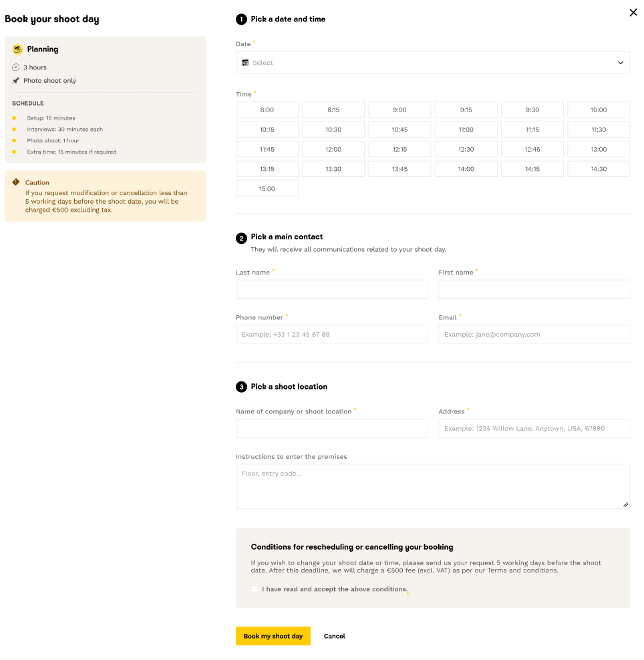Accept the rescheduling conditions checkbox
The width and height of the screenshot is (644, 660).
click(x=255, y=589)
